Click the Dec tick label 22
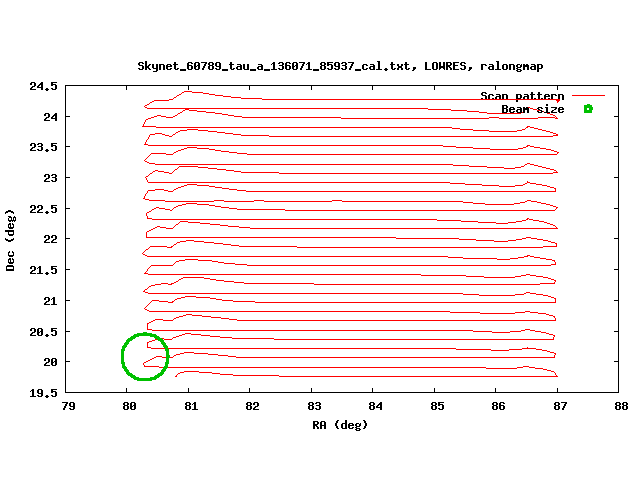 tap(51, 239)
